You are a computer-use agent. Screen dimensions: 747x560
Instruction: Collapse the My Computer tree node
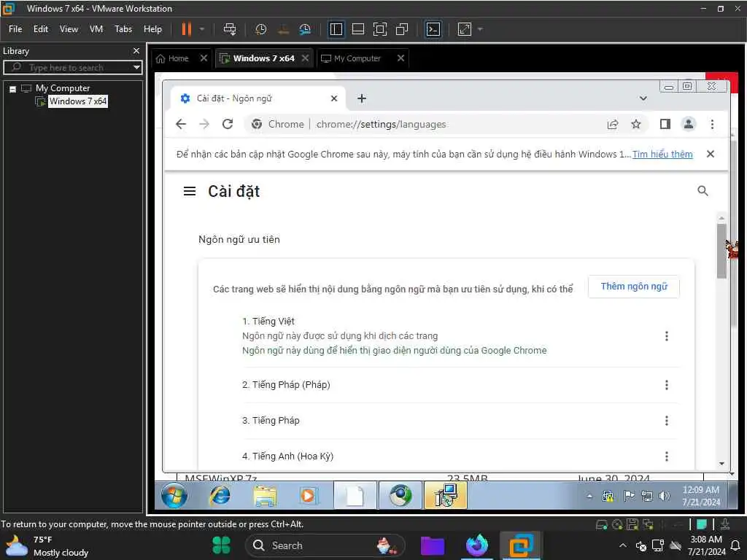click(x=13, y=88)
